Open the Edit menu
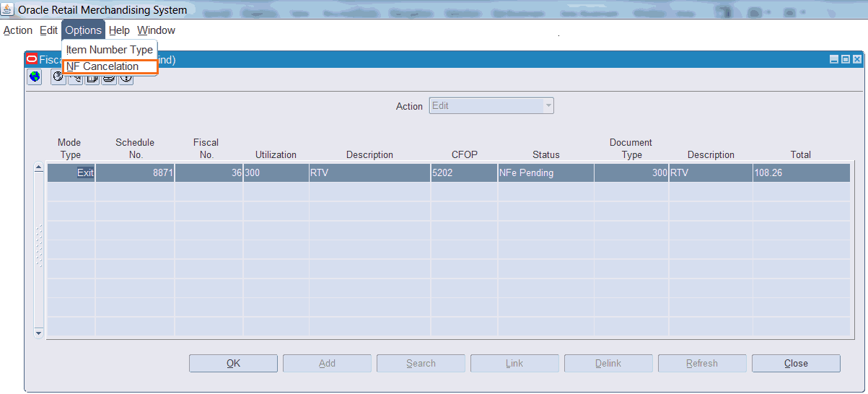The width and height of the screenshot is (868, 394). tap(48, 30)
